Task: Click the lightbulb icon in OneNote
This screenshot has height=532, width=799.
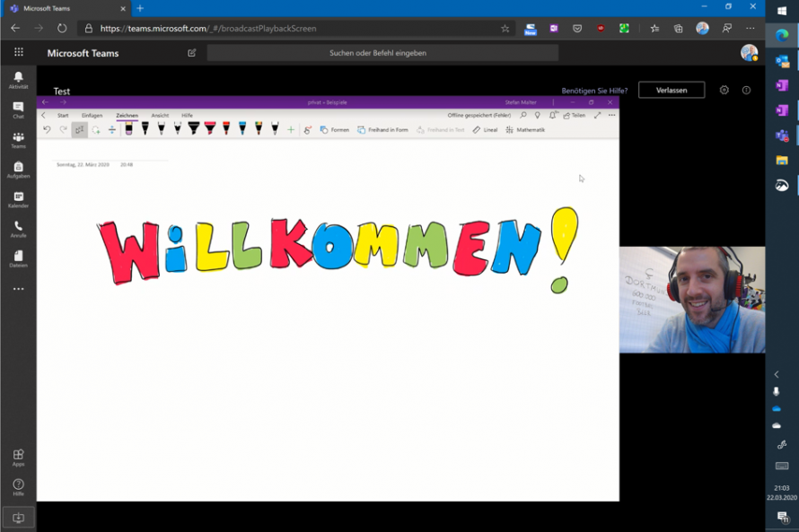Action: (538, 116)
